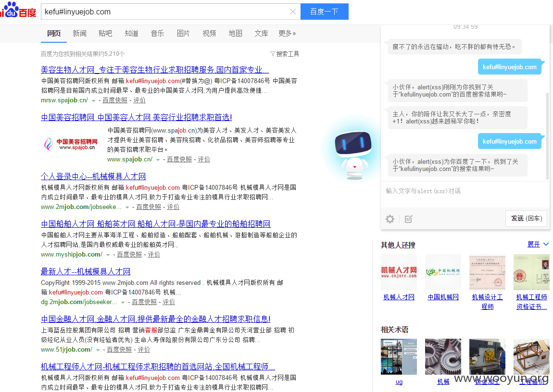Open chat settings gear icon
Image resolution: width=553 pixels, height=392 pixels.
pyautogui.click(x=390, y=219)
